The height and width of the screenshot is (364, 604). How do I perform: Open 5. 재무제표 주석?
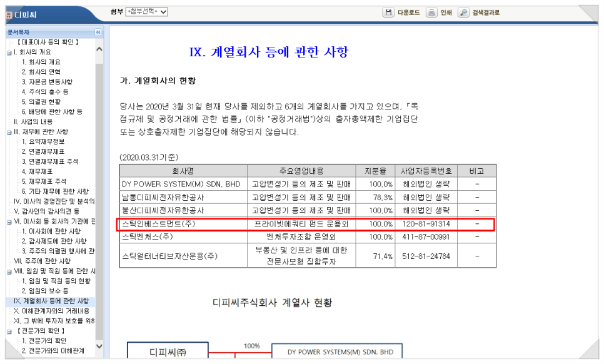point(44,181)
